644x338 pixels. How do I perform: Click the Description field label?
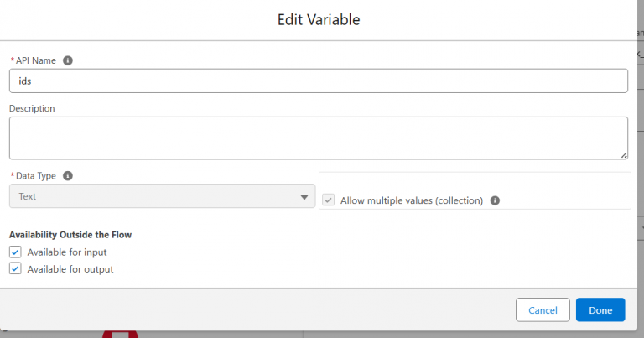[x=32, y=108]
